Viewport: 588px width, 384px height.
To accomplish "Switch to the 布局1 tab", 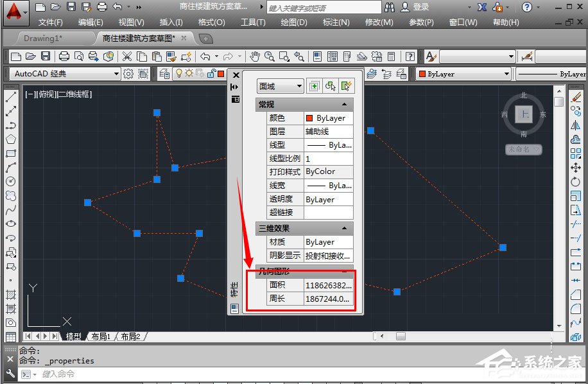I will click(x=101, y=335).
